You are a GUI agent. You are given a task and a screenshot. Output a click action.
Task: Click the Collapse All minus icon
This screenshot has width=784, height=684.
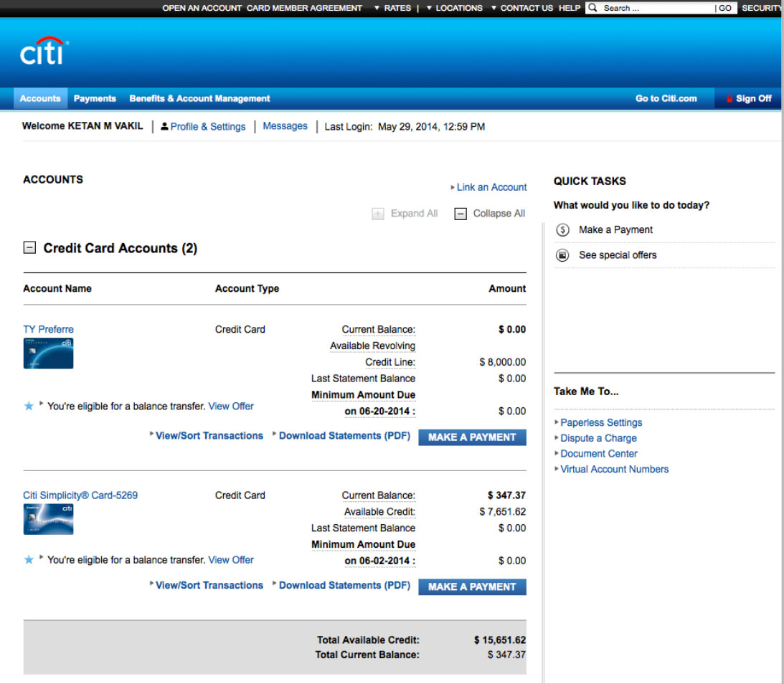point(461,214)
